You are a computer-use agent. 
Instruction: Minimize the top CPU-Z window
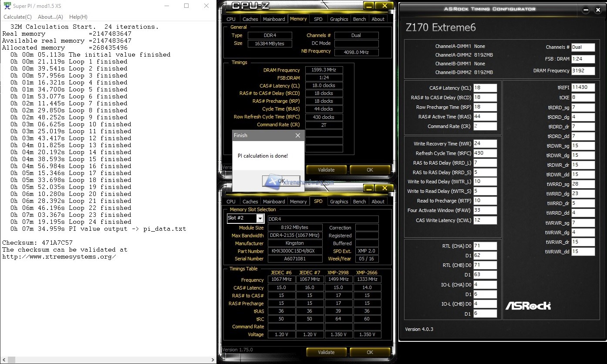368,6
